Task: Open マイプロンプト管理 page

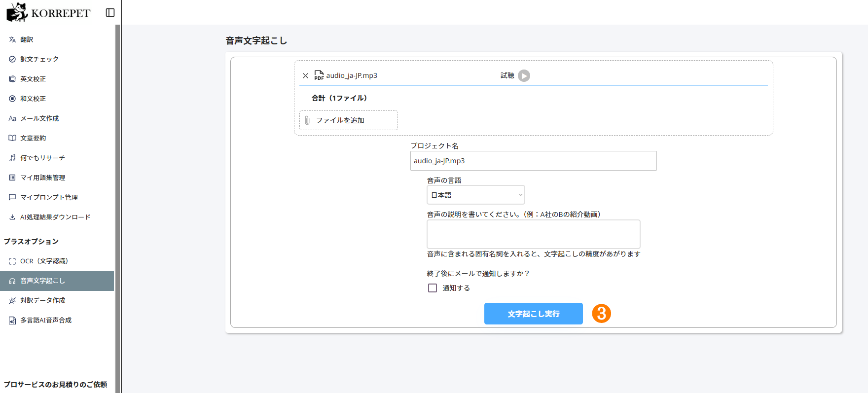Action: [57, 197]
